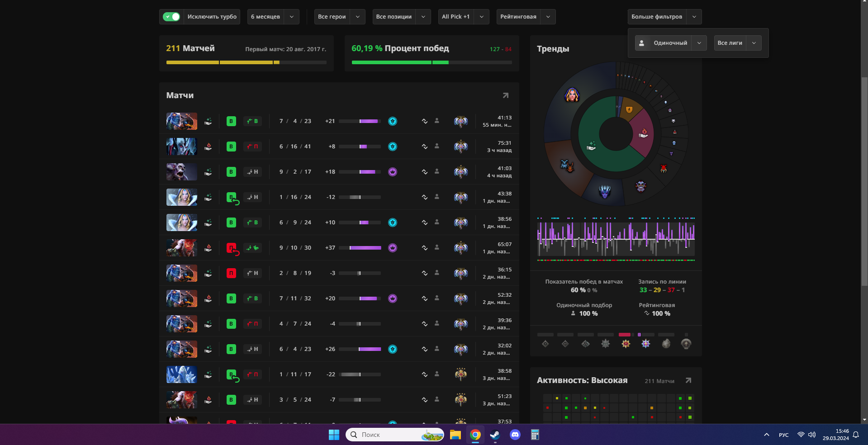Click the orange lightning shield segment in donut
This screenshot has height=445, width=868.
click(x=629, y=109)
